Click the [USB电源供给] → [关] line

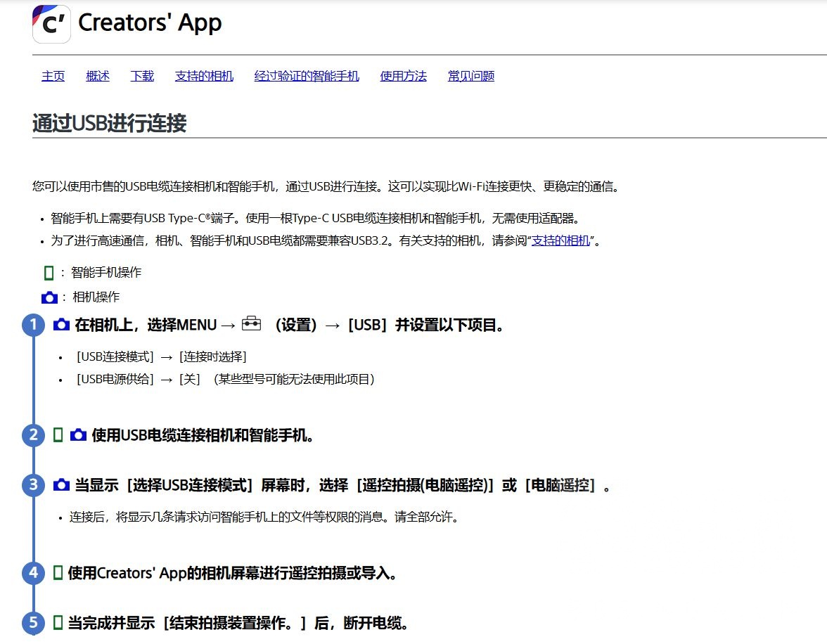click(225, 379)
